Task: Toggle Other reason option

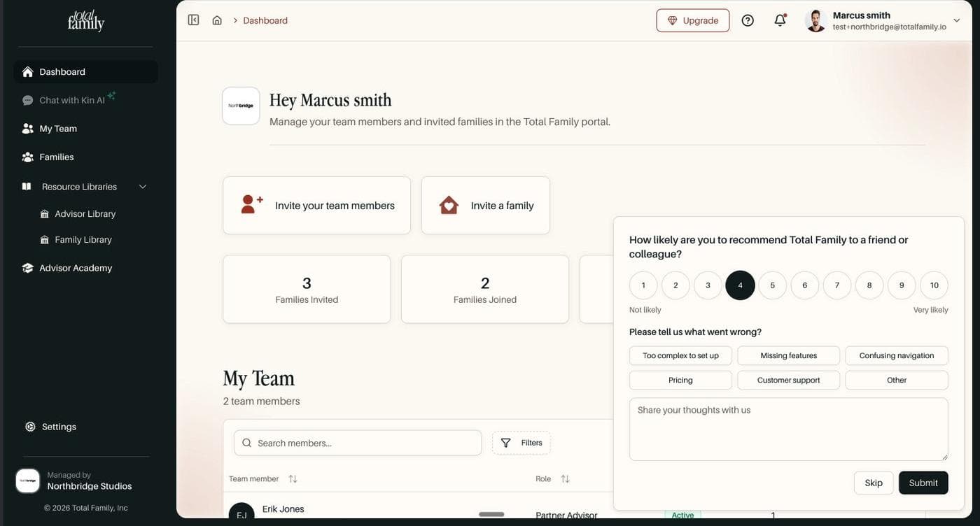Action: pyautogui.click(x=897, y=380)
